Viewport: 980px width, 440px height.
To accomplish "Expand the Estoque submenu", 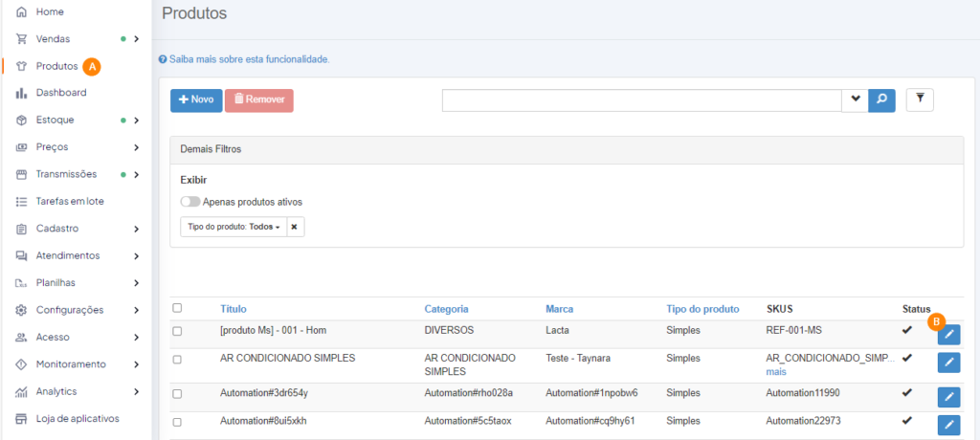I will click(x=137, y=121).
